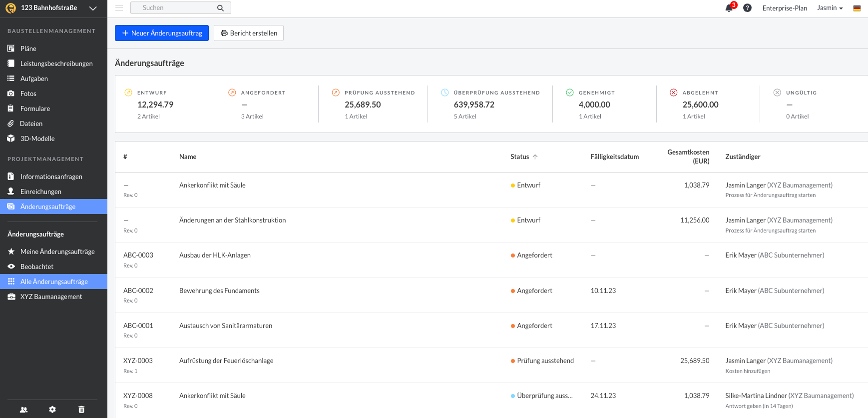This screenshot has height=418, width=868.
Task: Select the Genehmigt summary card
Action: [604, 104]
